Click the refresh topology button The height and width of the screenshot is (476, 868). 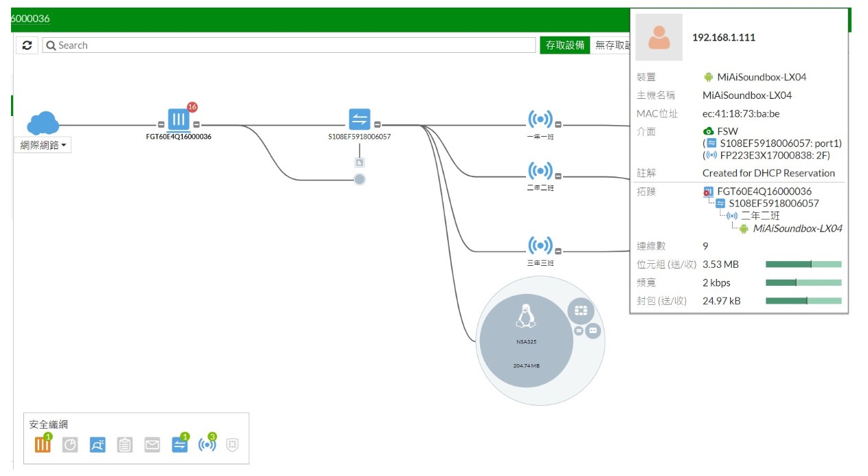27,45
